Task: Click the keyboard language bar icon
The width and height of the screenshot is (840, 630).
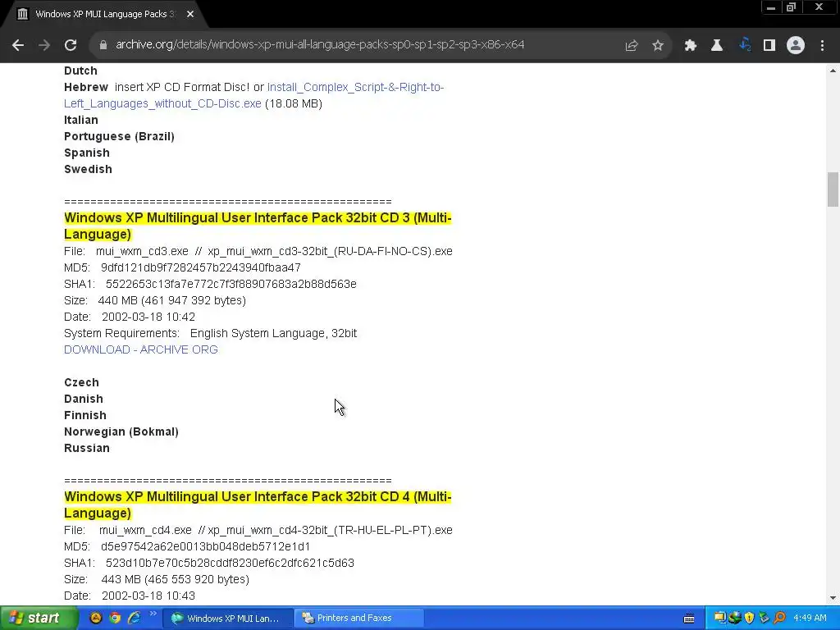Action: click(689, 619)
